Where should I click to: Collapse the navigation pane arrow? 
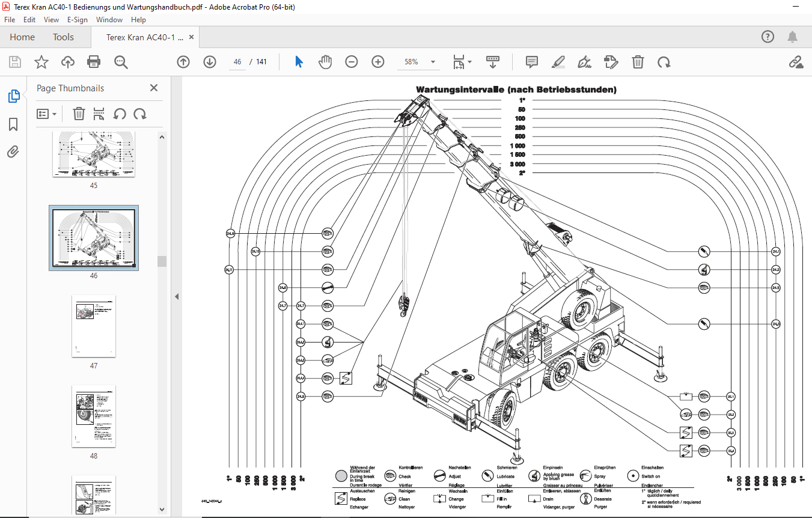pyautogui.click(x=177, y=296)
